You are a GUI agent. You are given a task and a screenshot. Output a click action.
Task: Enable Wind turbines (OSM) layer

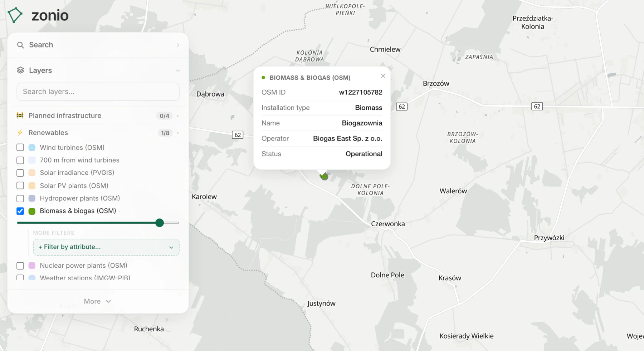click(x=20, y=148)
